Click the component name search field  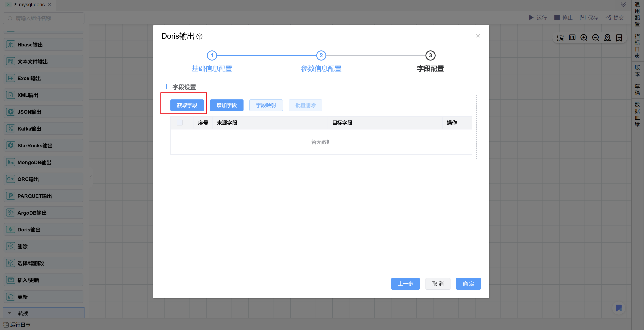click(43, 18)
